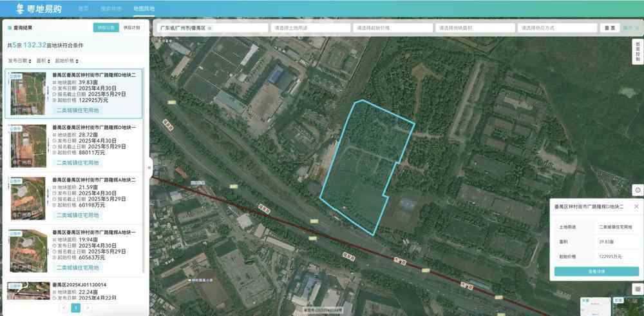Image resolution: width=644 pixels, height=316 pixels.
Task: Open the 地图找地 tab
Action: [x=144, y=8]
